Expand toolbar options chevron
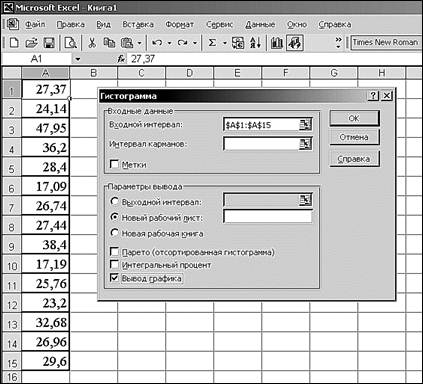This screenshot has height=384, width=423. pos(338,42)
